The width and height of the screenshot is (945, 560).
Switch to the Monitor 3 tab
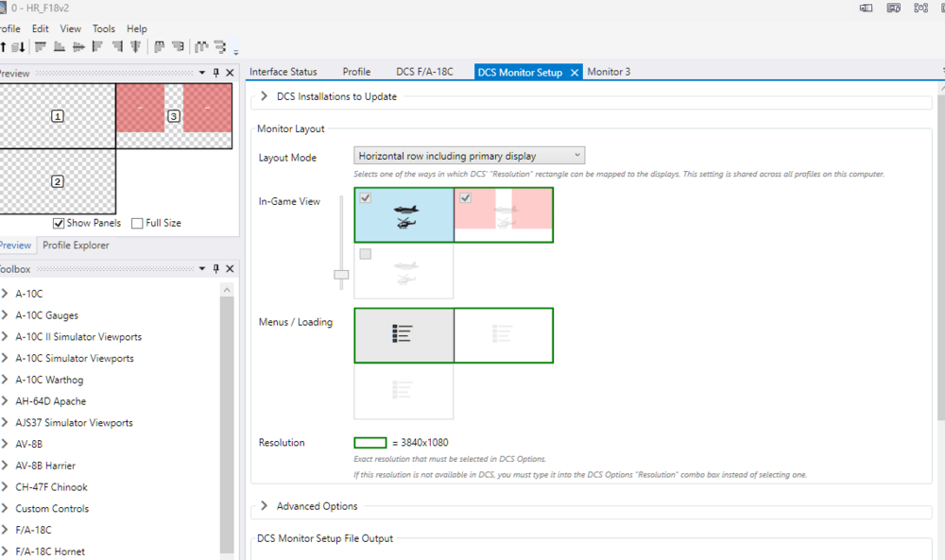click(x=609, y=72)
